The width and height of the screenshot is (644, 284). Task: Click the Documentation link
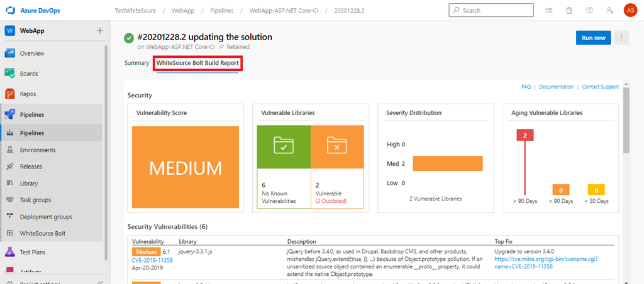[x=556, y=87]
